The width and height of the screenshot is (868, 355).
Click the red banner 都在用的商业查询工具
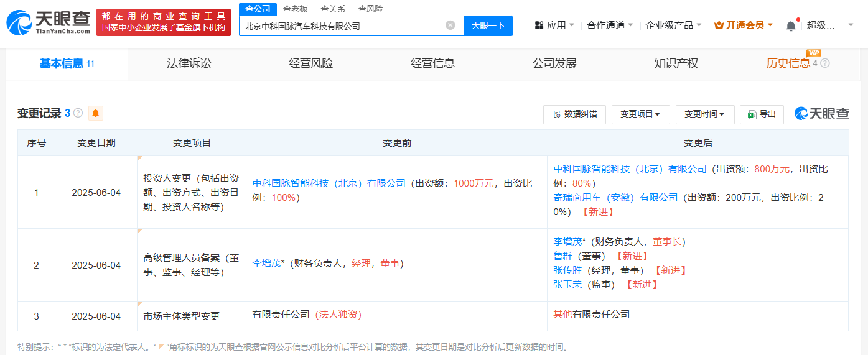[164, 22]
